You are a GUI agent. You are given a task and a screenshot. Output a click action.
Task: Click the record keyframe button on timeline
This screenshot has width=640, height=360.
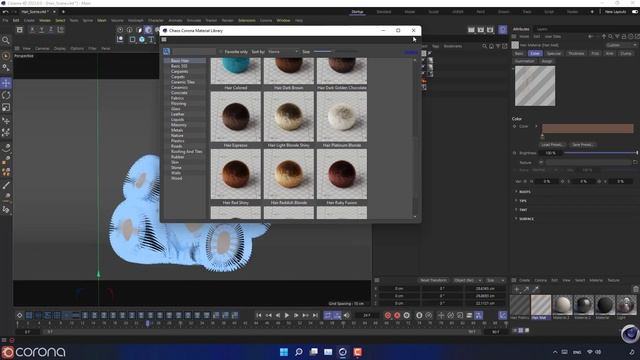point(388,315)
